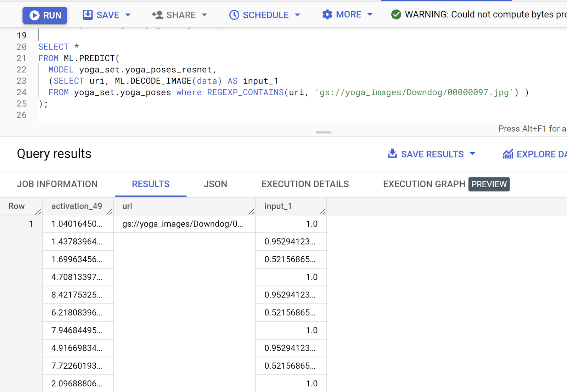The width and height of the screenshot is (567, 392).
Task: Expand the SHARE dropdown arrow
Action: [x=204, y=15]
